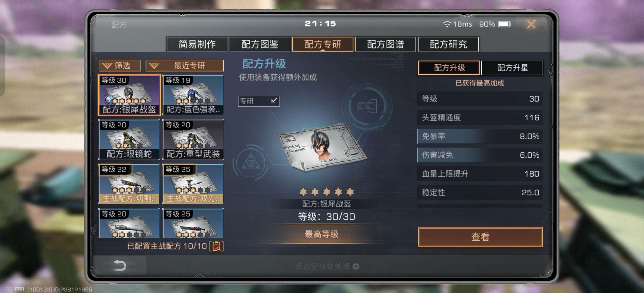Switch to 配方升星 mode

[x=512, y=68]
